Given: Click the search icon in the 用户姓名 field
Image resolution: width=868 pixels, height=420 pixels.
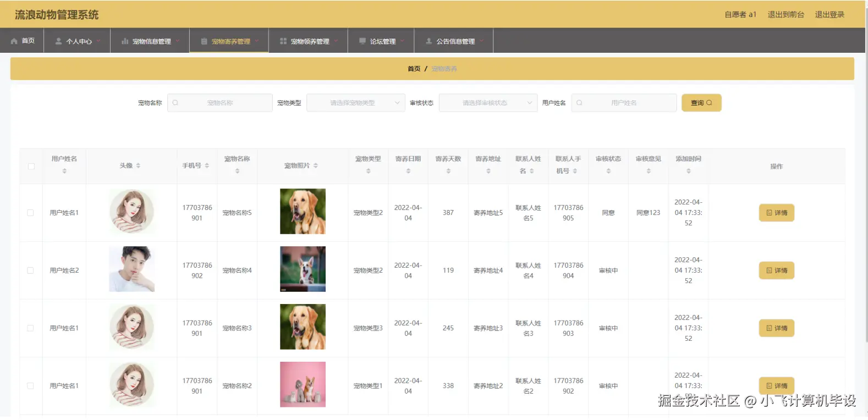Looking at the screenshot, I should point(579,103).
